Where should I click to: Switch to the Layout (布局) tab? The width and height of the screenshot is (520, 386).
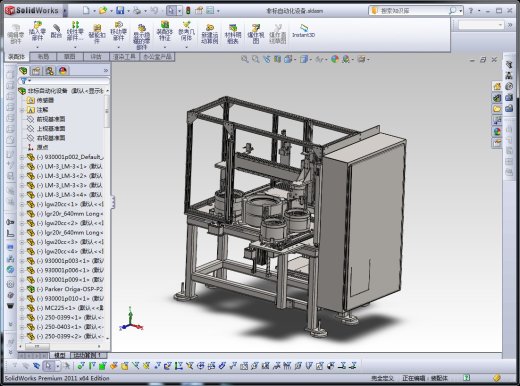pos(43,57)
